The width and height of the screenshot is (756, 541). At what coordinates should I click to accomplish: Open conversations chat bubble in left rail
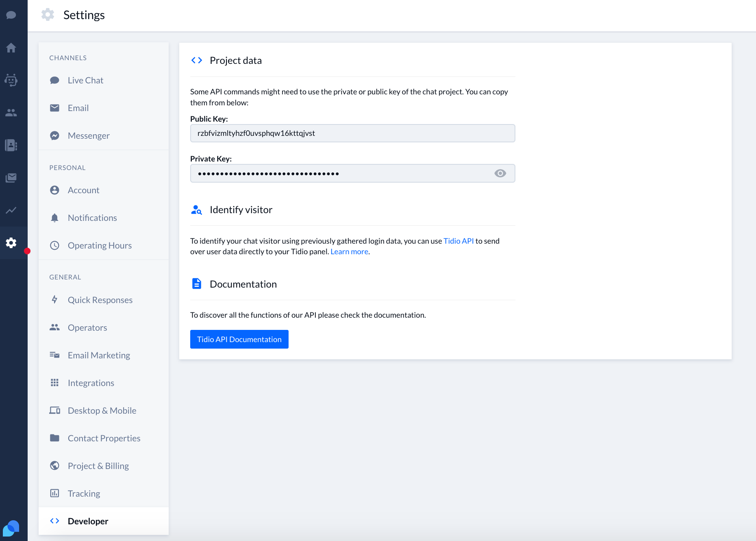coord(11,15)
